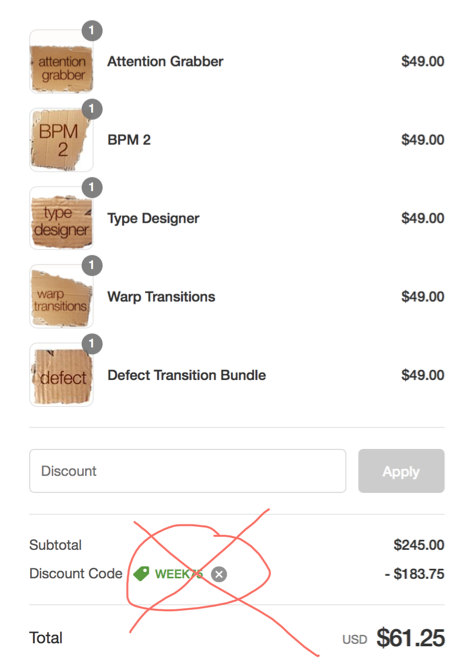Click the $245.00 subtotal amount

419,545
